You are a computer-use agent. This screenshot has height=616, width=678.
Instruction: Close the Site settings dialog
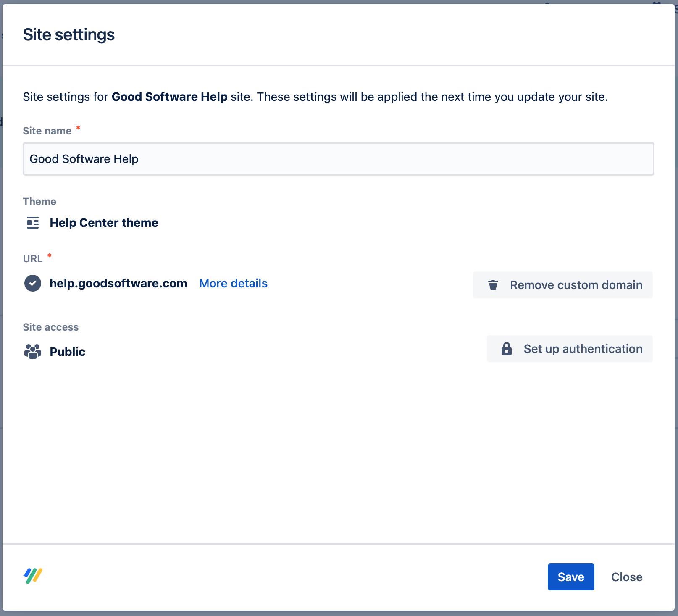[x=626, y=577]
